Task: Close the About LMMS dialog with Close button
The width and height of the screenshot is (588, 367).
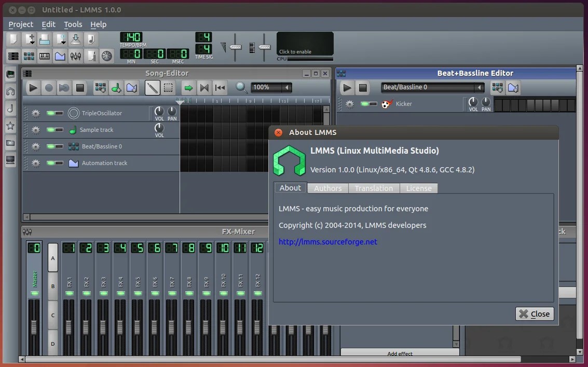Action: coord(535,314)
